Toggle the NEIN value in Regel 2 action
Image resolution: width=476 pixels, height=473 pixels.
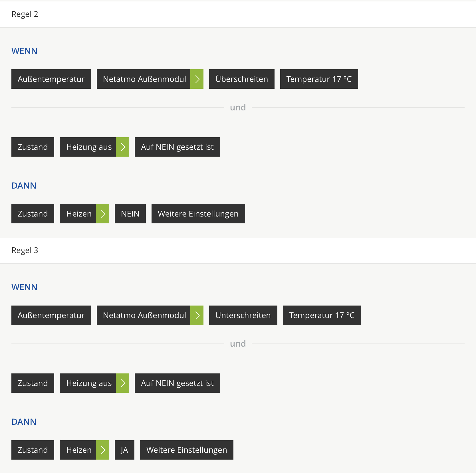tap(130, 214)
